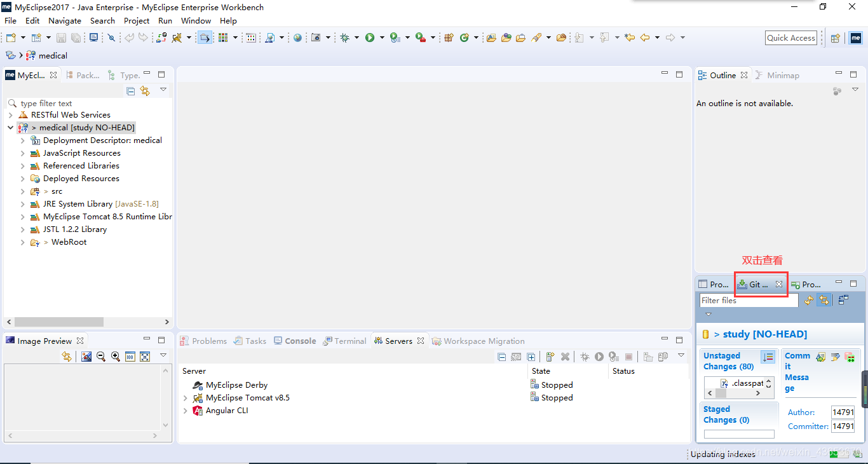Image resolution: width=868 pixels, height=464 pixels.
Task: Switch to the Console tab
Action: click(x=295, y=341)
